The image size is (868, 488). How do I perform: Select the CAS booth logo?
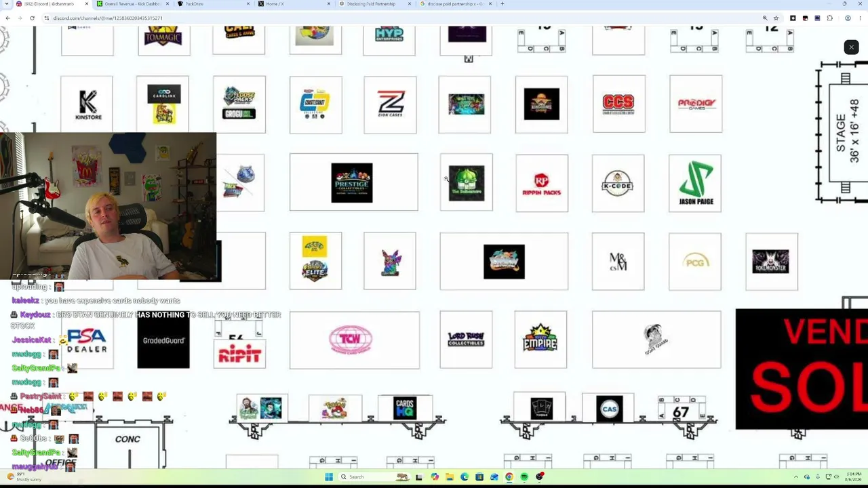point(610,409)
